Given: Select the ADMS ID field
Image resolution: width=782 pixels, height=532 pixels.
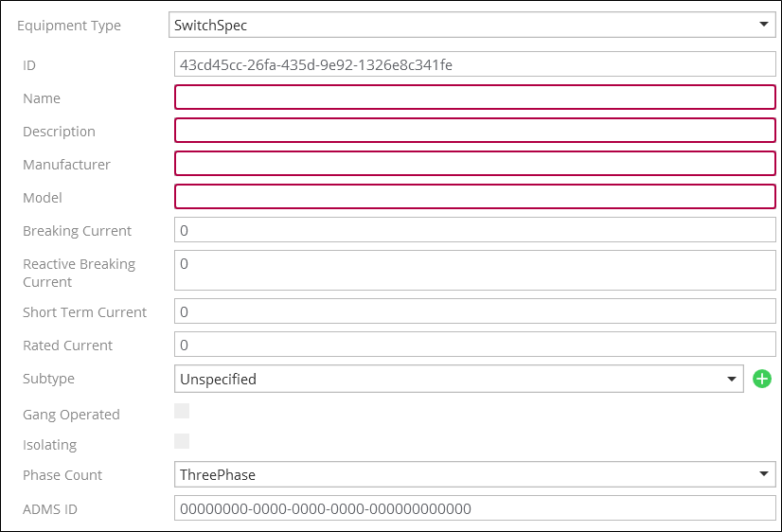Looking at the screenshot, I should point(475,508).
